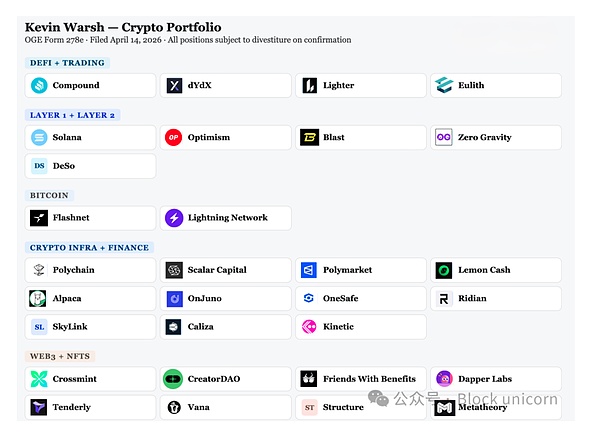The width and height of the screenshot is (600, 444).
Task: Click the Kevin Warsh Crypto Portfolio heading
Action: (x=123, y=27)
